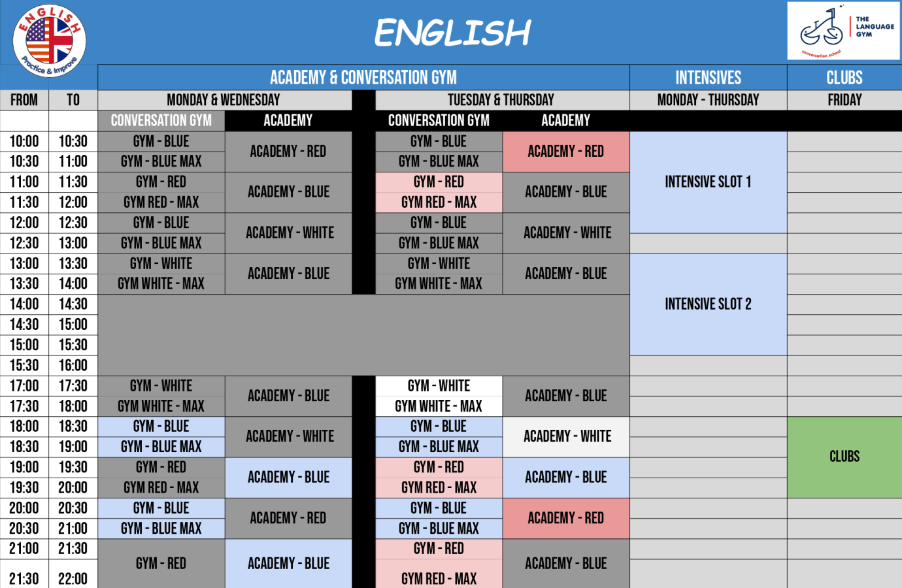Pick Monday 21:00 GYM - RED cell
902x588 pixels.
161,563
